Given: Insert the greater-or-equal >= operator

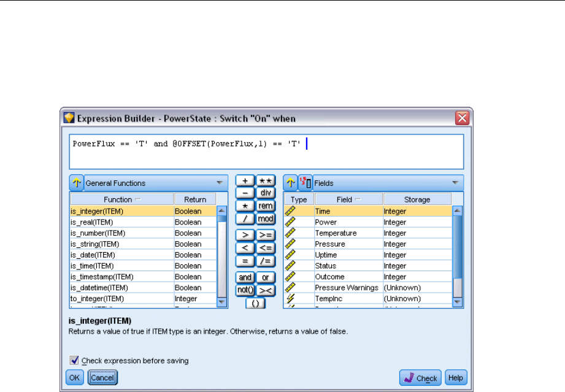Looking at the screenshot, I should pos(266,235).
